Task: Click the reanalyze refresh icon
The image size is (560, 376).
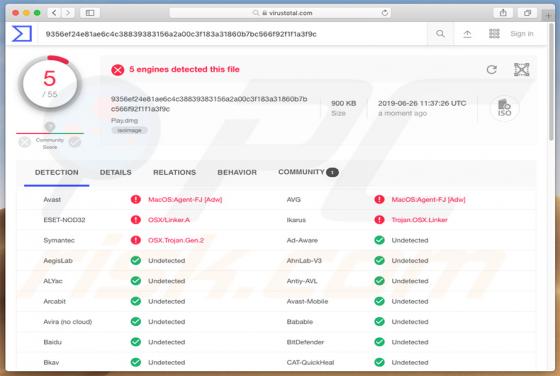Action: point(492,69)
